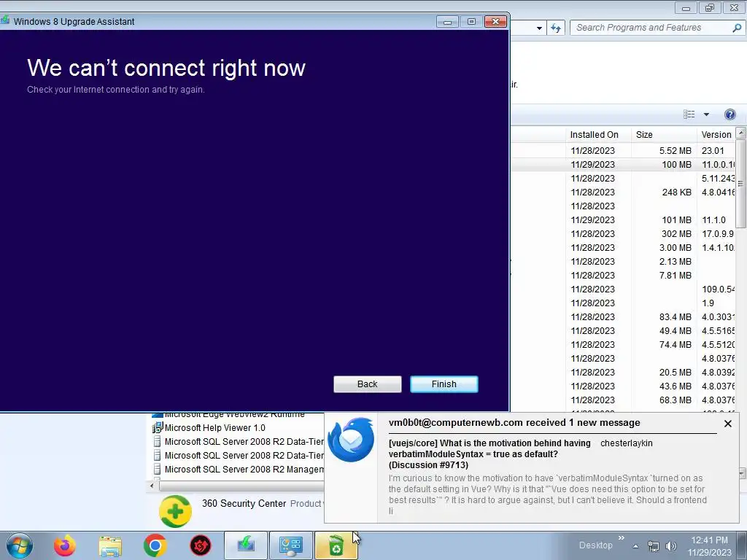Open the Programs and Features help icon
Image resolution: width=747 pixels, height=560 pixels.
(x=729, y=114)
